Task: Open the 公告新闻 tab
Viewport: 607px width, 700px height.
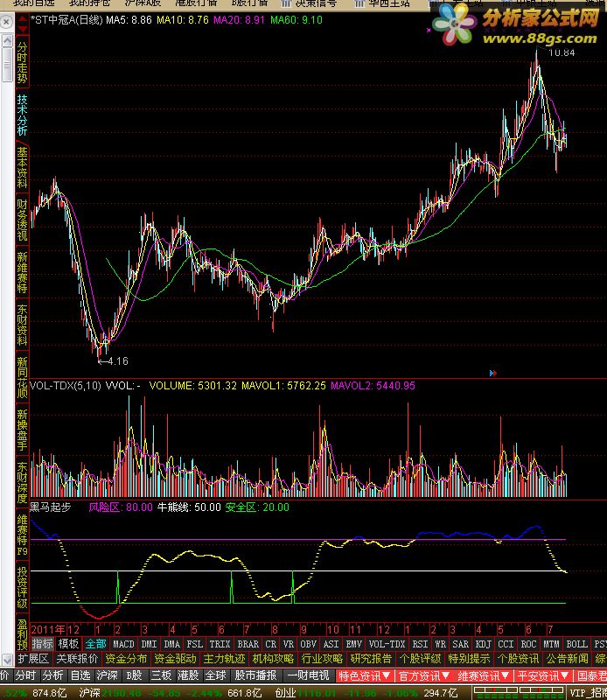Action: [567, 659]
